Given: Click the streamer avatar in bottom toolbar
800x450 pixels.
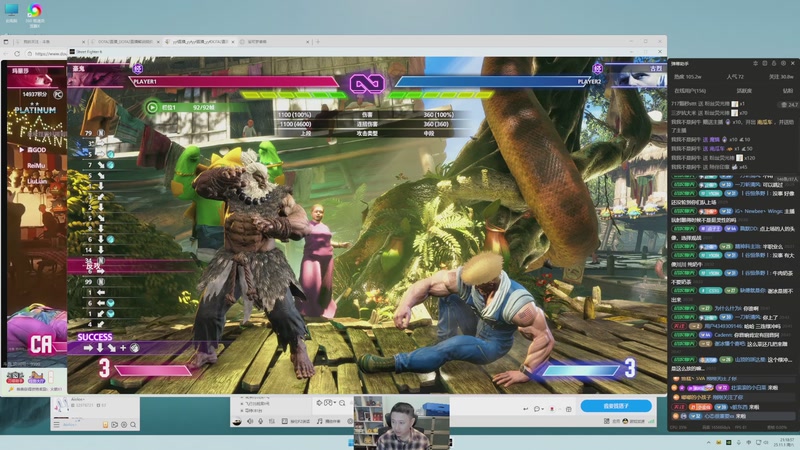Looking at the screenshot, I should pos(237,421).
